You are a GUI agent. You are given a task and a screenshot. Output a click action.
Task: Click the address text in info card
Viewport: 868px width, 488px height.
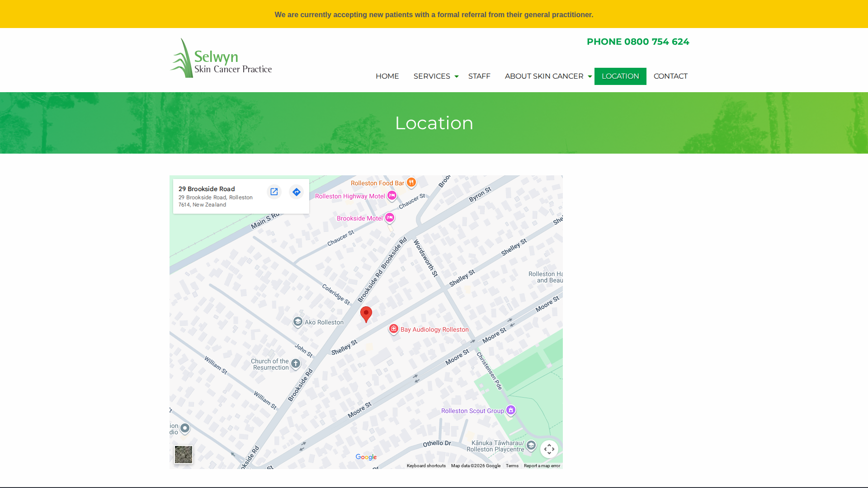coord(216,201)
